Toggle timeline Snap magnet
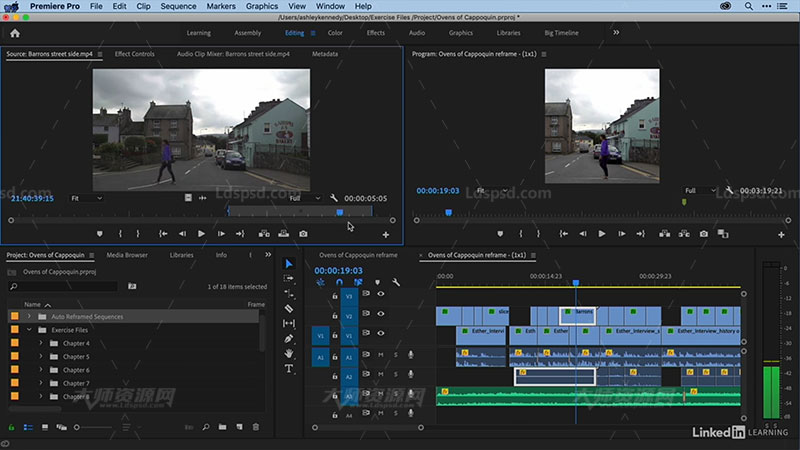Image resolution: width=800 pixels, height=450 pixels. 339,282
